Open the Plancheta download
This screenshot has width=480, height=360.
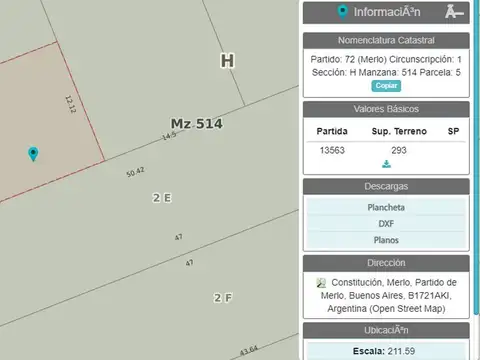coord(386,208)
